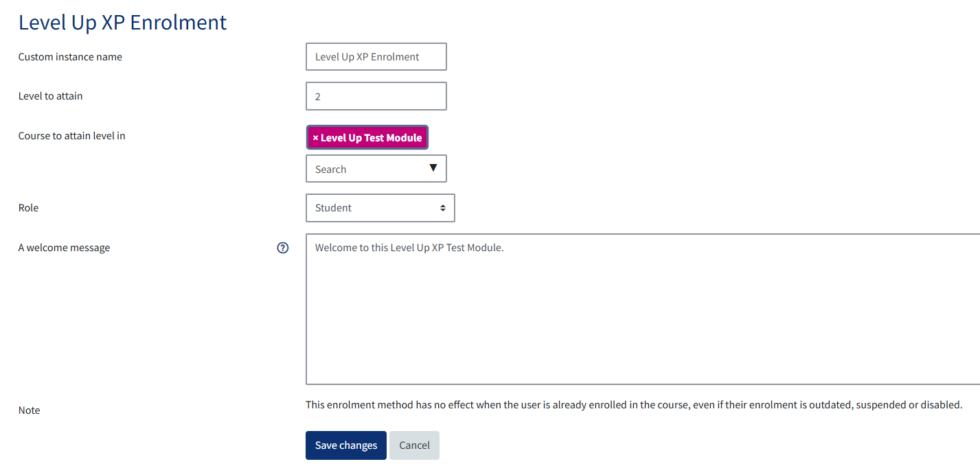The height and width of the screenshot is (466, 980).
Task: Click the enrolment method note text
Action: click(x=633, y=404)
